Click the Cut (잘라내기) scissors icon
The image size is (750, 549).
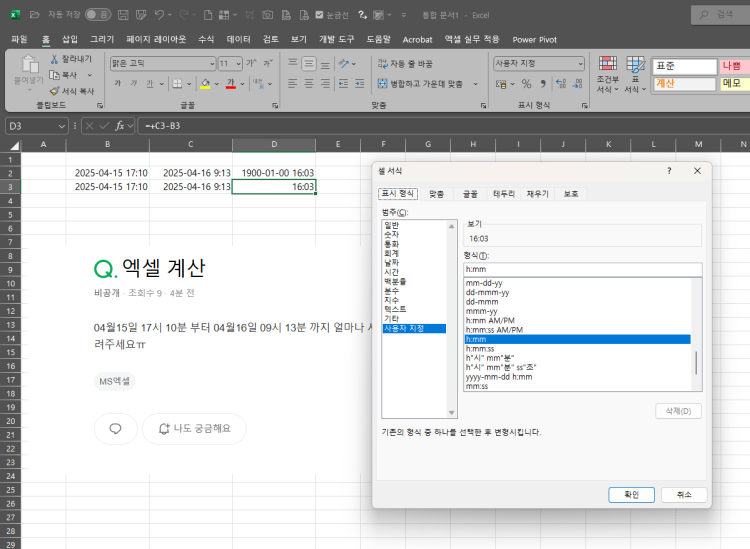click(54, 59)
